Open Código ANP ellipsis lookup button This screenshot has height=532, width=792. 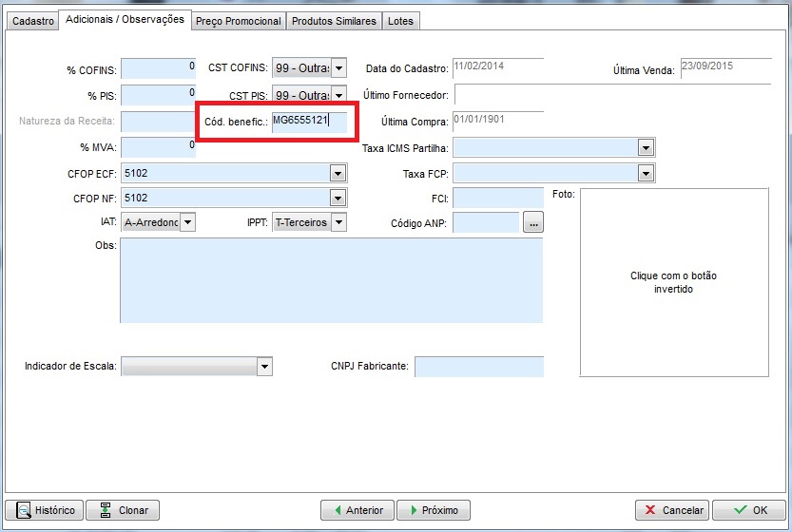(x=533, y=222)
